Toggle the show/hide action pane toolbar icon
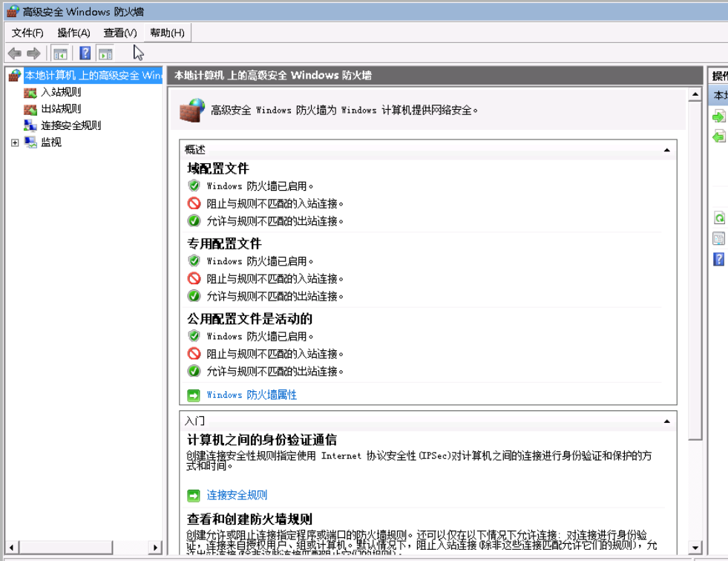Viewport: 728px width, 561px height. [x=105, y=54]
